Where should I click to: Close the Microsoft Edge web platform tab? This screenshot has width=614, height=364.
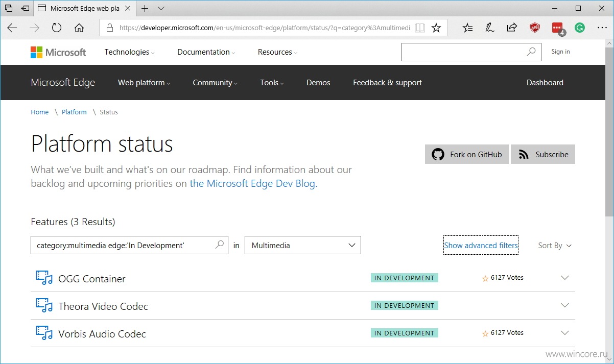pos(127,8)
